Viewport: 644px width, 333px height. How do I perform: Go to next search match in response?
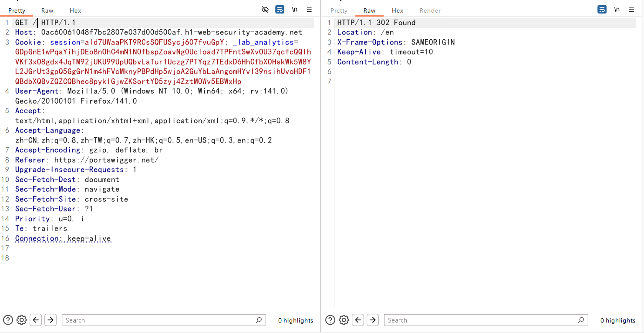[373, 320]
